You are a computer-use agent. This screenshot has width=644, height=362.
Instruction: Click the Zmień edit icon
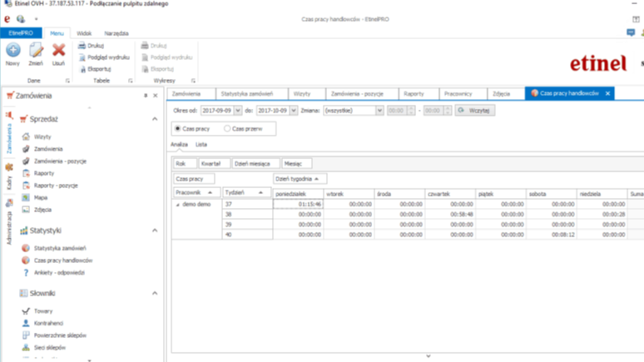[x=36, y=51]
